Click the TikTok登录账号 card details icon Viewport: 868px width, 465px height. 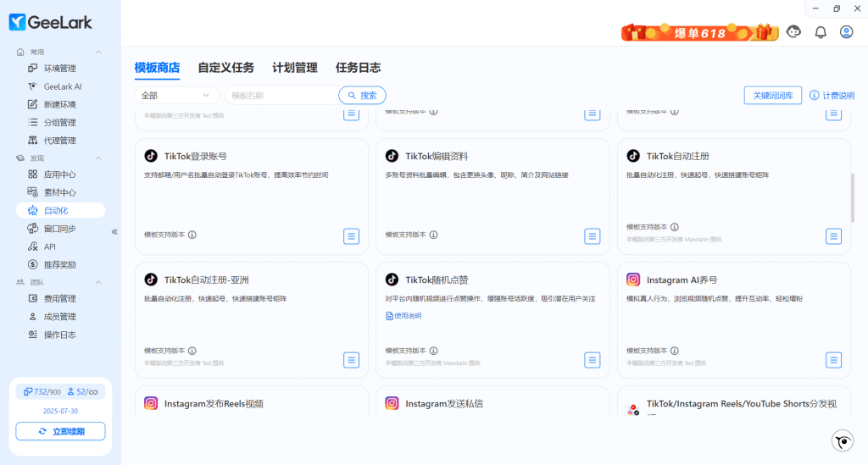351,235
